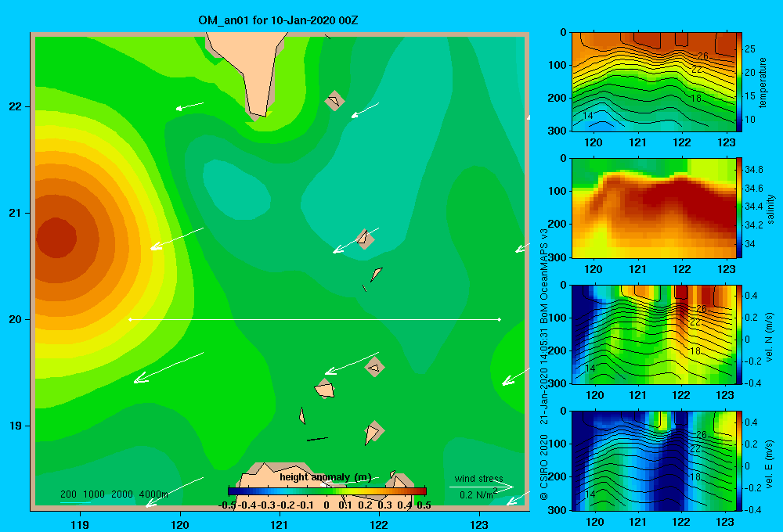Click longitude label '120' on main map axis
Viewport: 783px width, 532px height.
[180, 524]
